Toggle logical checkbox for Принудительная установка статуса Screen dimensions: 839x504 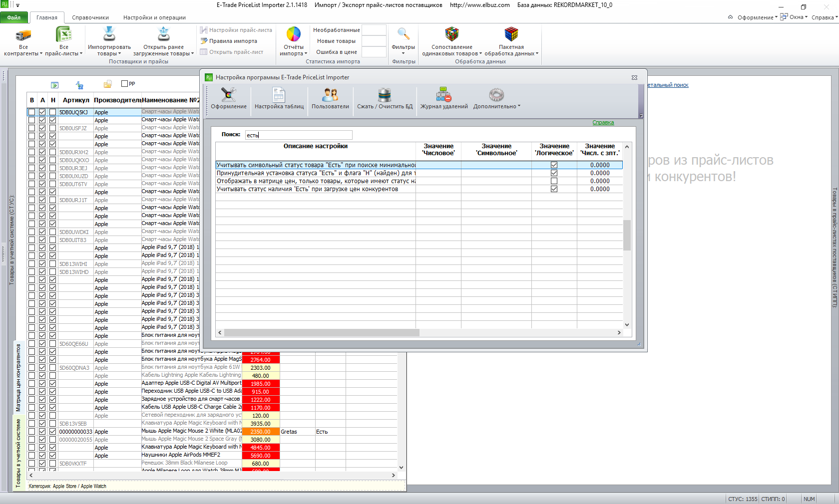pyautogui.click(x=554, y=173)
